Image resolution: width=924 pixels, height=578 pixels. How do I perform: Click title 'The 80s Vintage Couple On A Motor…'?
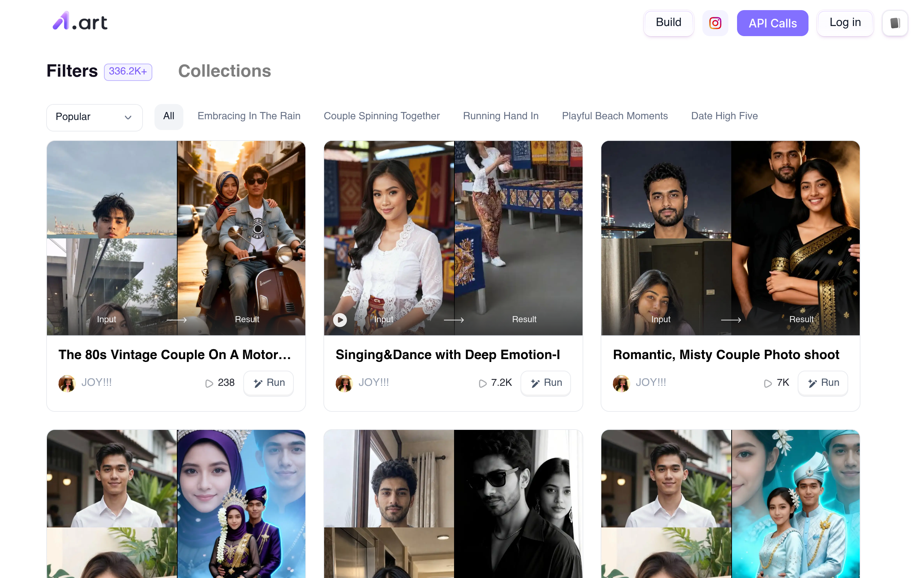[x=174, y=355]
